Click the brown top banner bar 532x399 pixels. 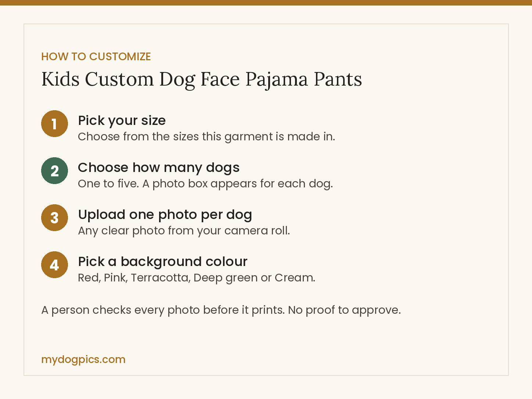(x=266, y=3)
